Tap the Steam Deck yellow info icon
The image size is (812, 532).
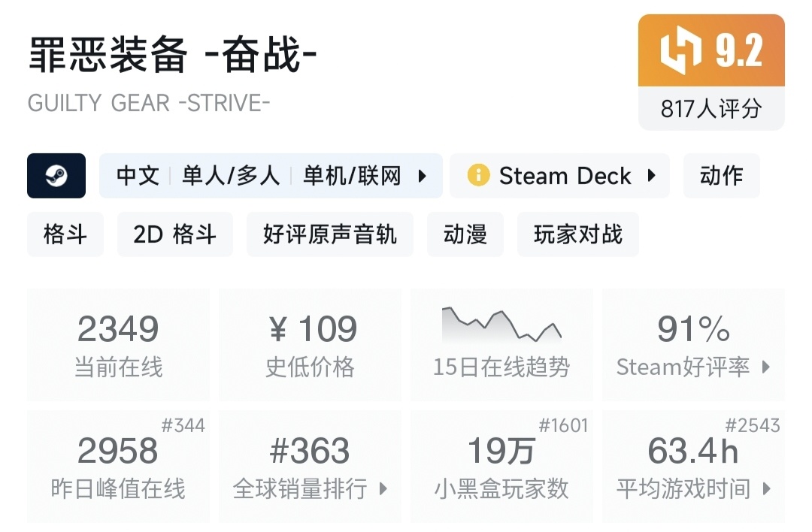478,176
